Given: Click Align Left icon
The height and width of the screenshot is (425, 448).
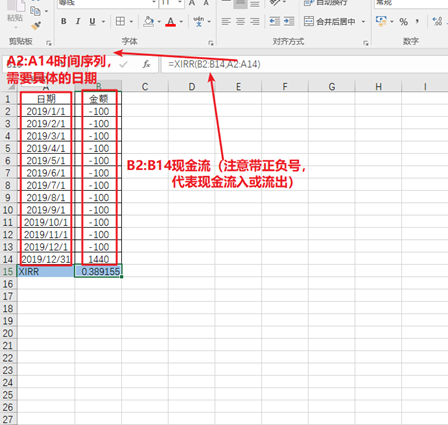Looking at the screenshot, I should pos(226,22).
